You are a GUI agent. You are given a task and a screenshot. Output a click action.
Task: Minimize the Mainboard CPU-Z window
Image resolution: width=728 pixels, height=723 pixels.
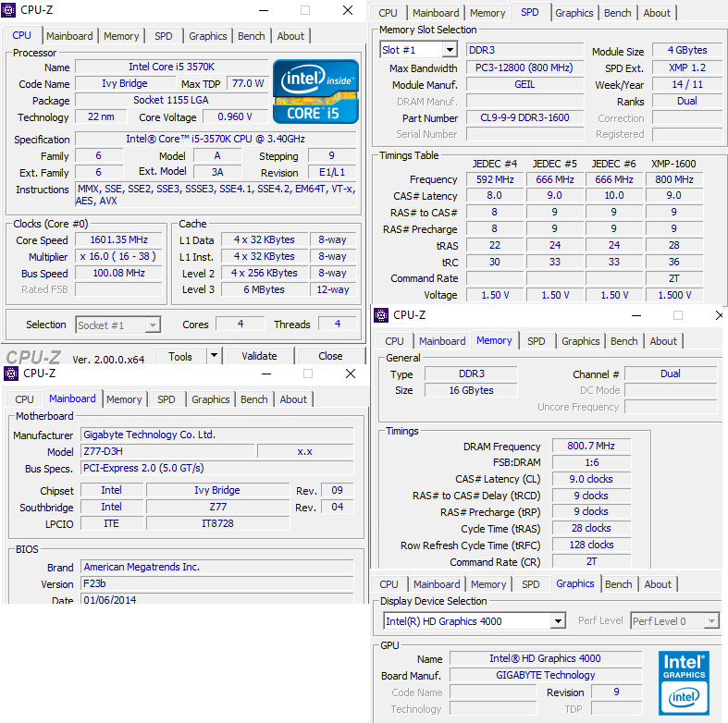[x=266, y=374]
